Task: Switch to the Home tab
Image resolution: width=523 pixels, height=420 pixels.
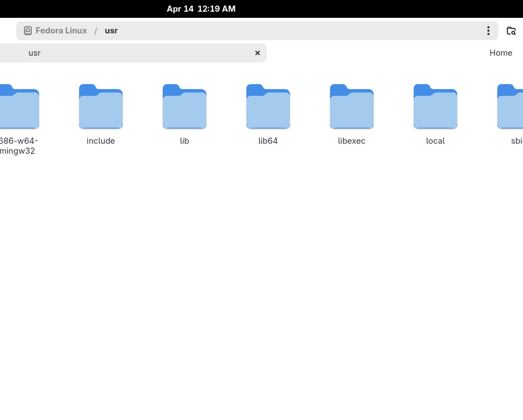Action: (x=501, y=53)
